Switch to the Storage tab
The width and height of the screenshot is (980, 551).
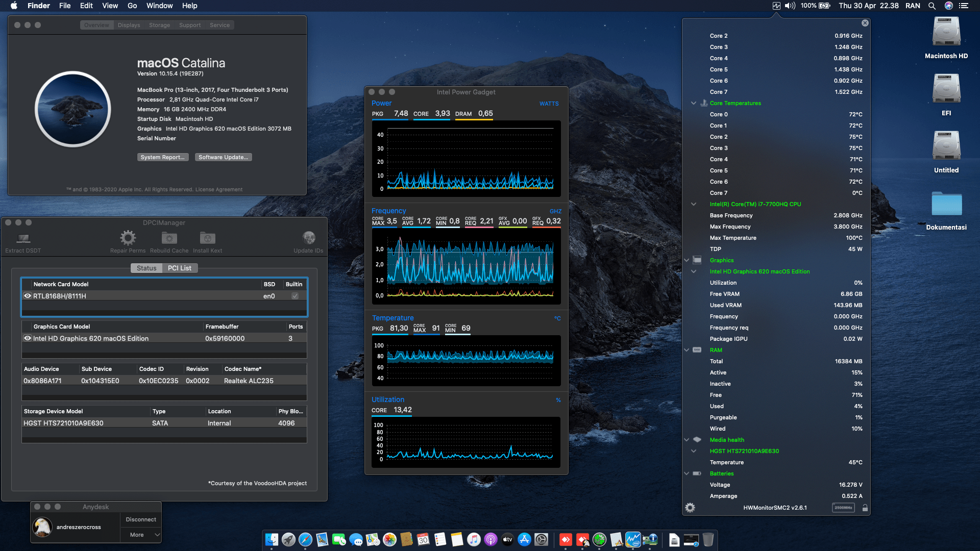point(159,25)
